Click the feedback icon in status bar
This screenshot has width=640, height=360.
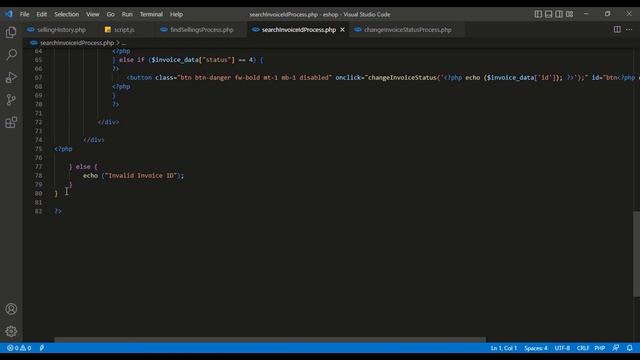[616, 348]
